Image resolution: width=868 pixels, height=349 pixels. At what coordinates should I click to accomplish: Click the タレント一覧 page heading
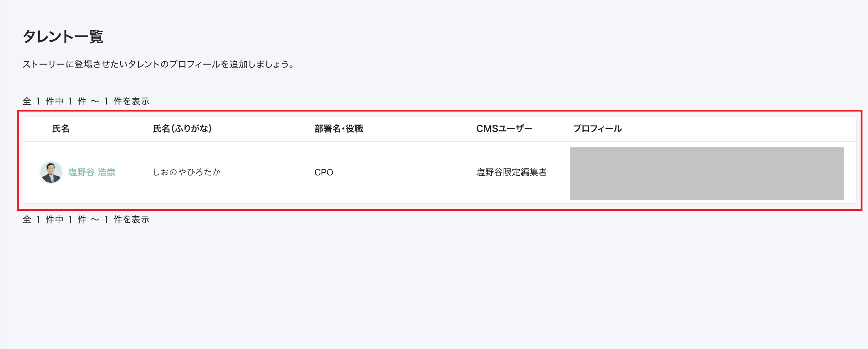click(x=63, y=37)
